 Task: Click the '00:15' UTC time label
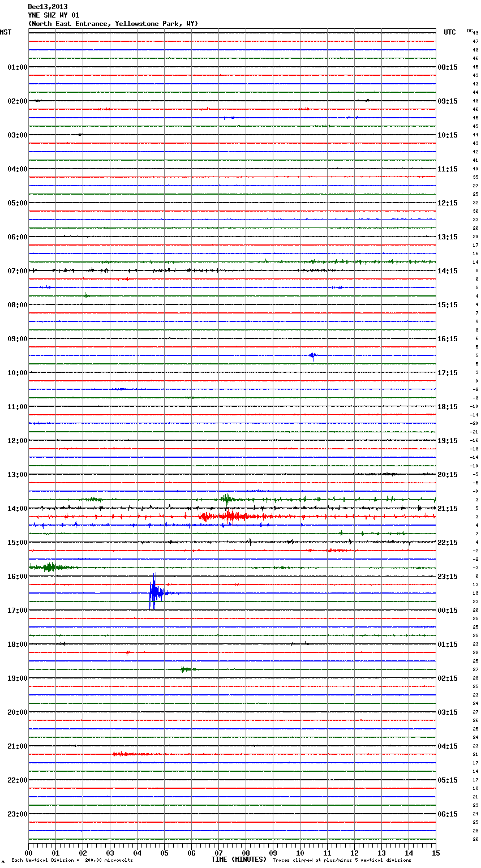click(x=448, y=611)
